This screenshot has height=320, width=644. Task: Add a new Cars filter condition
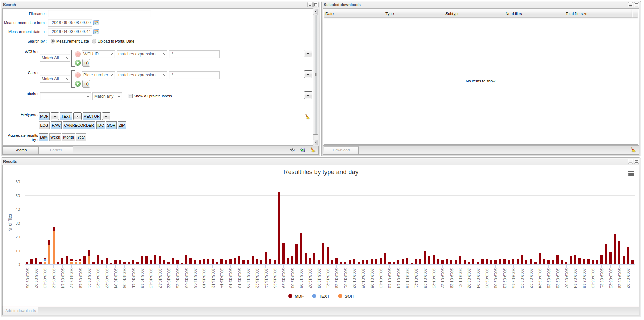(78, 84)
